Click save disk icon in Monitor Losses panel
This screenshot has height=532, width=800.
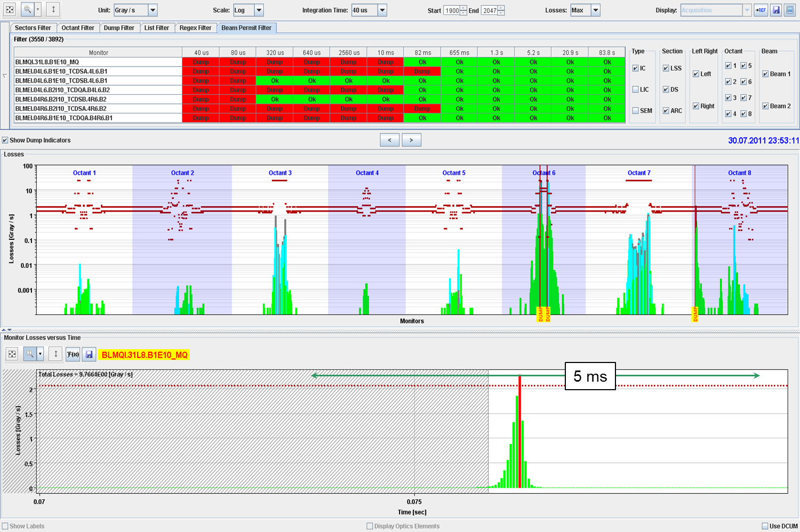(89, 354)
